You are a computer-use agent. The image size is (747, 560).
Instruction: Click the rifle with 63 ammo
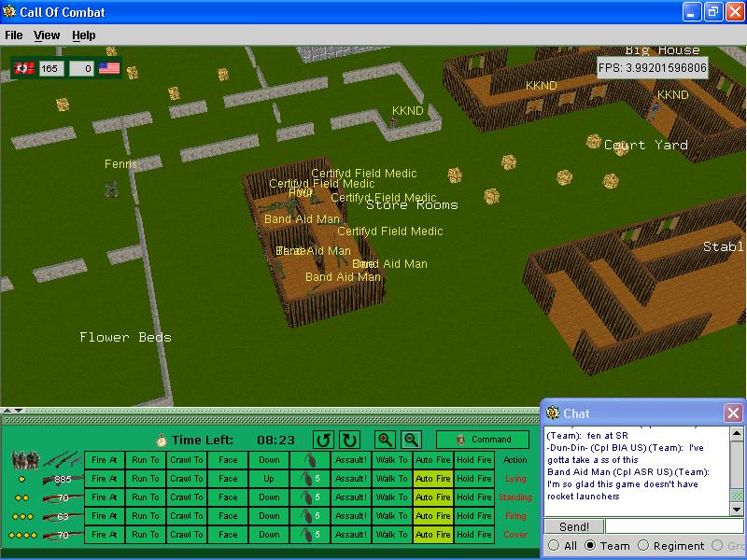63,516
